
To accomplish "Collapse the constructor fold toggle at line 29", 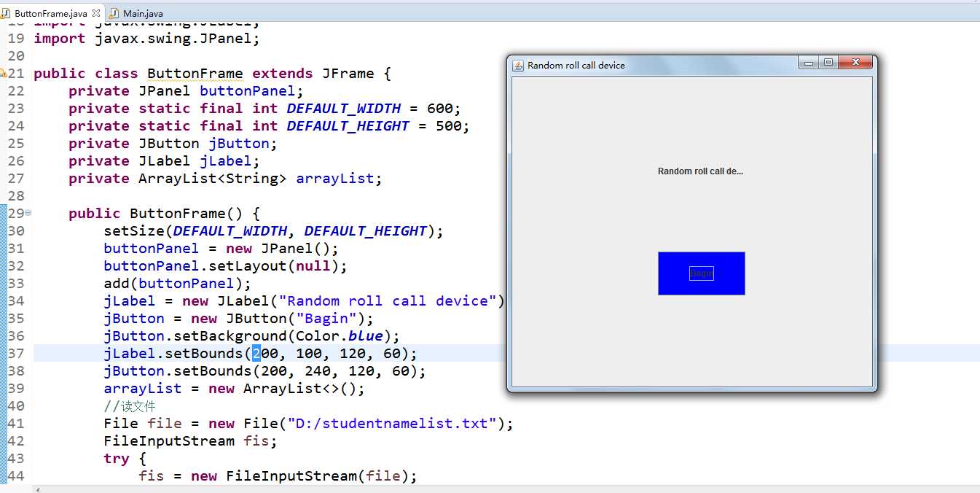I will [x=28, y=213].
